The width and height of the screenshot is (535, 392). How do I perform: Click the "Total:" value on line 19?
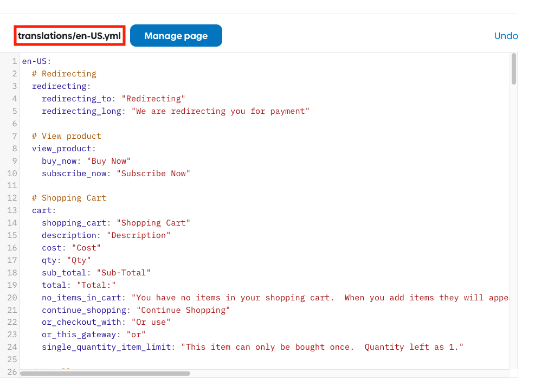click(x=96, y=285)
